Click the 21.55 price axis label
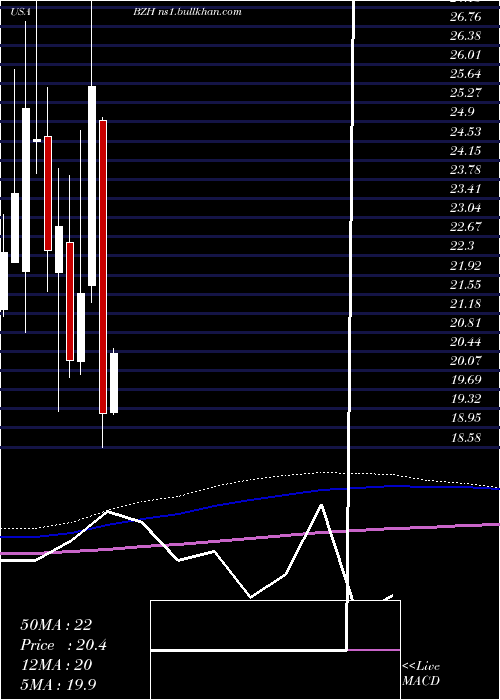Image resolution: width=500 pixels, height=700 pixels. (466, 285)
